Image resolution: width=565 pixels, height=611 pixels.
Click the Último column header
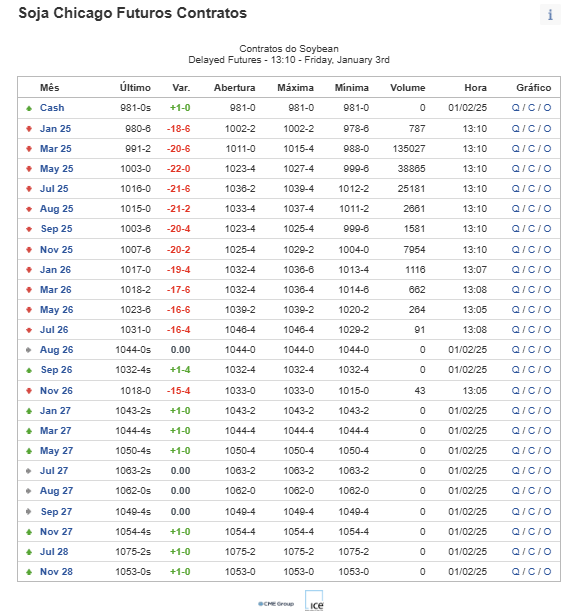(135, 88)
